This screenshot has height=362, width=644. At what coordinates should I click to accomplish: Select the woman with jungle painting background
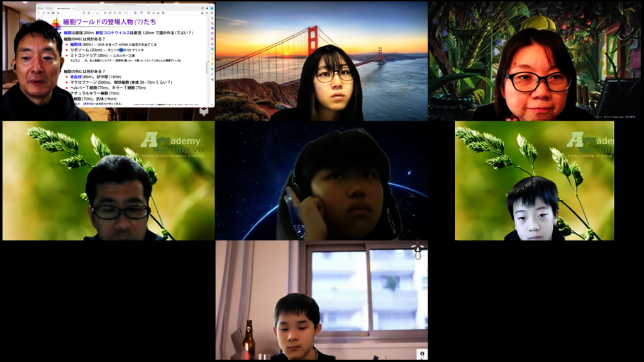(x=535, y=61)
